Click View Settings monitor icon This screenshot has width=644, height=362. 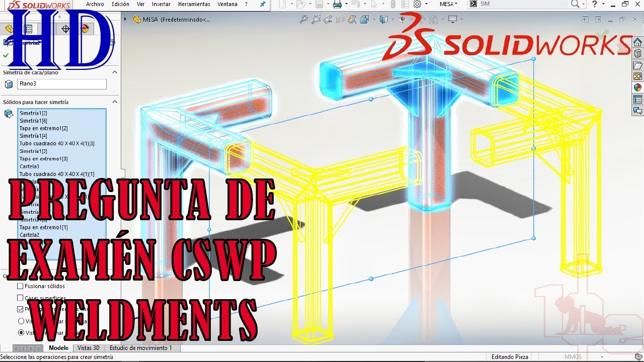[x=452, y=20]
